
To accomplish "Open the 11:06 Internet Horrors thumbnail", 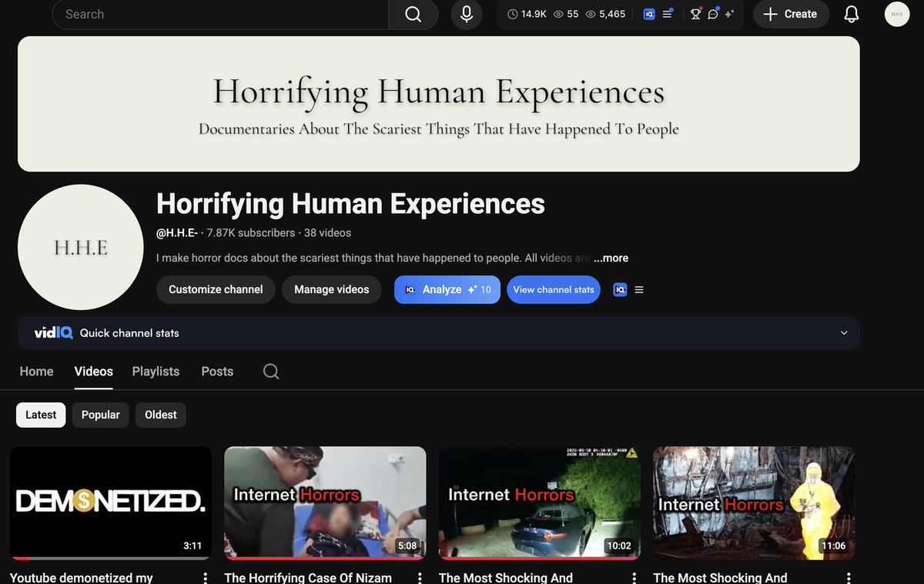I will 754,502.
